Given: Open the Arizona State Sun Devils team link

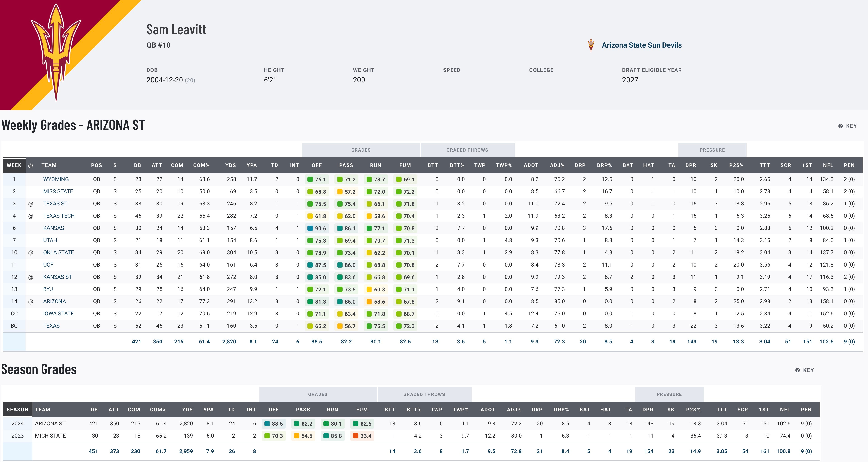Looking at the screenshot, I should [642, 45].
